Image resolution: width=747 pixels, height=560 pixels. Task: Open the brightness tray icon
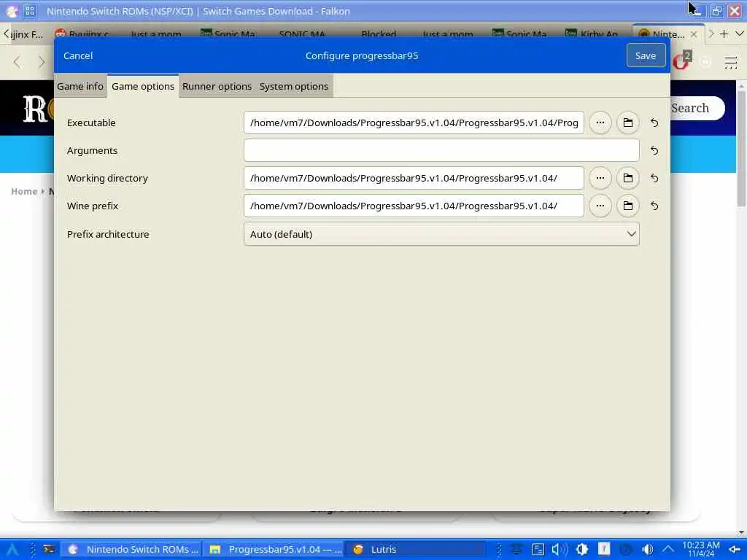tap(581, 550)
